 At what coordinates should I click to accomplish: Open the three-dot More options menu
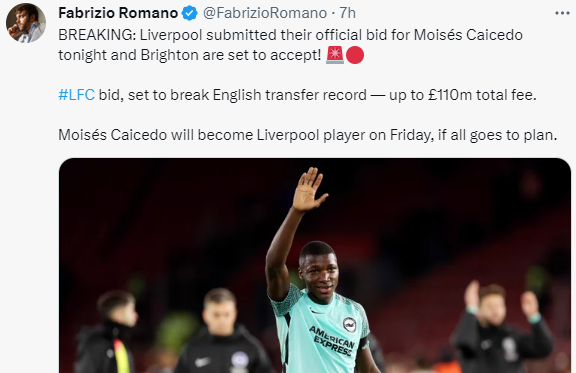pos(562,14)
